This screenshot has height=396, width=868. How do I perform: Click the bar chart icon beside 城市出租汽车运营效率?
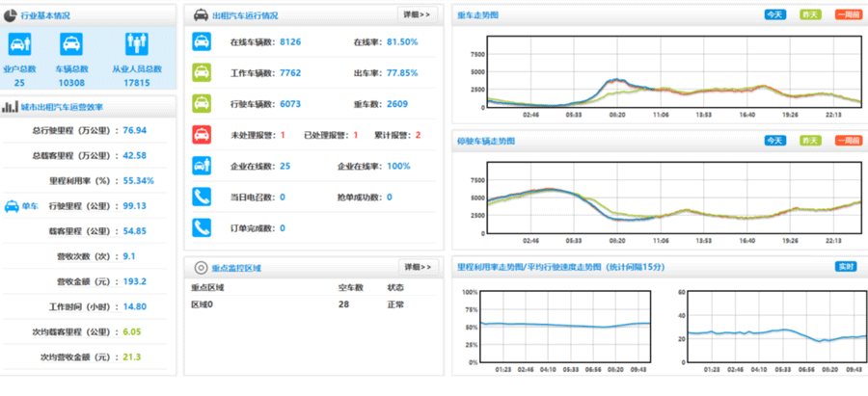10,107
